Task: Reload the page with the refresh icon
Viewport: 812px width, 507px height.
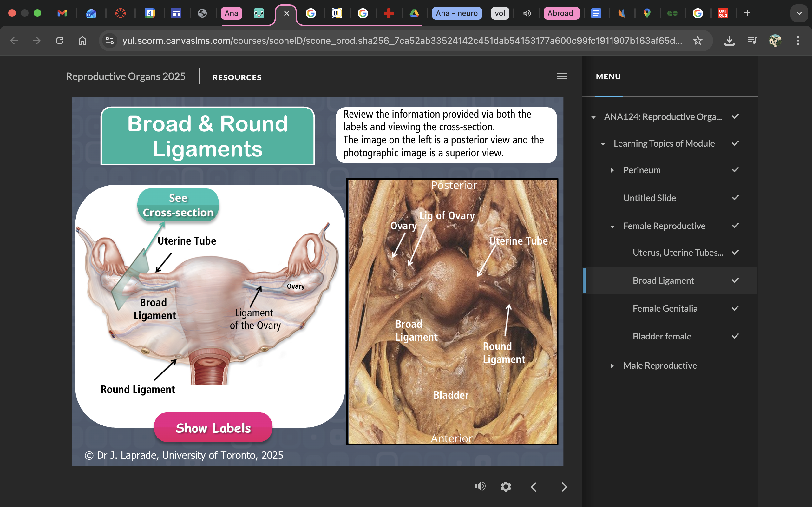Action: coord(59,41)
